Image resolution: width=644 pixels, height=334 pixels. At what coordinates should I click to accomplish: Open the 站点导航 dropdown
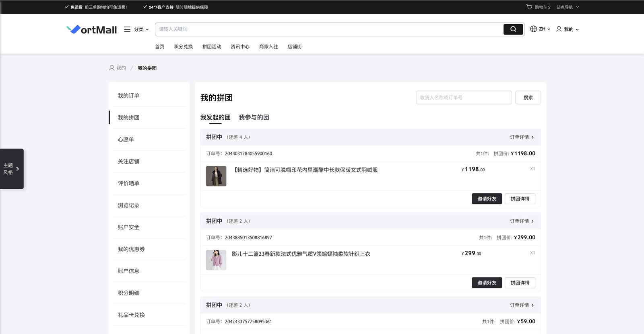tap(568, 7)
